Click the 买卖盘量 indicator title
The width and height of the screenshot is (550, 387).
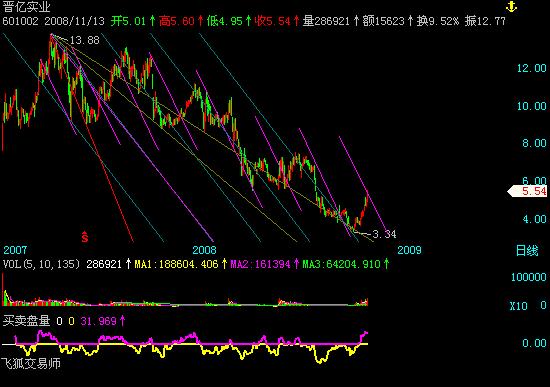pos(26,321)
